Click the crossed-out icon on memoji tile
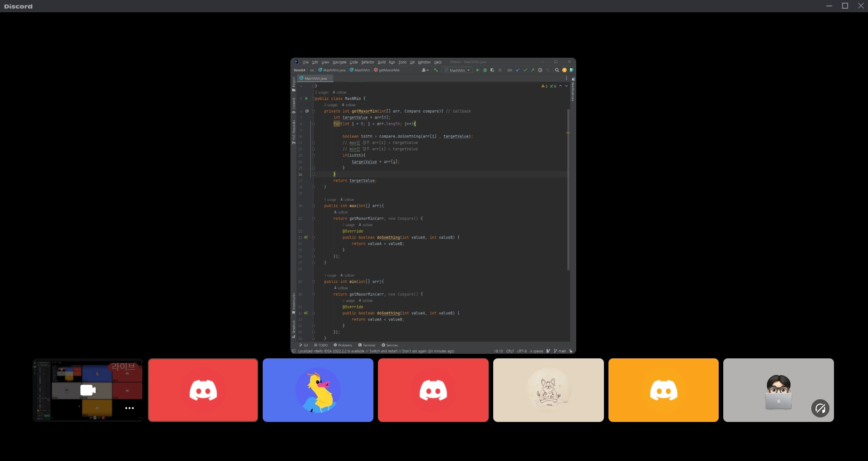The width and height of the screenshot is (868, 461). [x=820, y=408]
